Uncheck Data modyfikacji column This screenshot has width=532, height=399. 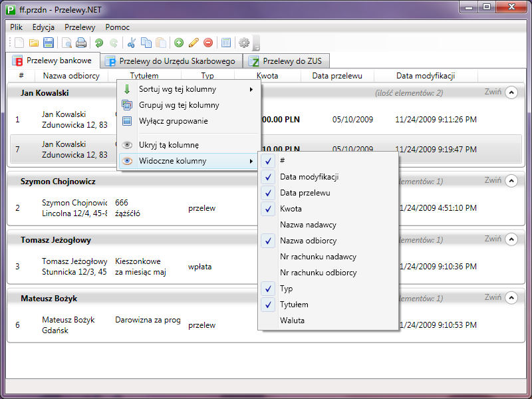tap(328, 177)
